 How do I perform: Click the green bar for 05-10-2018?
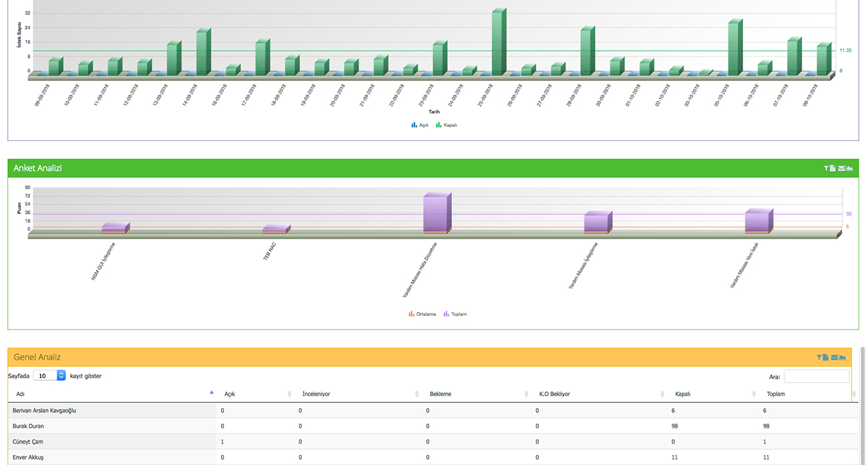point(735,47)
